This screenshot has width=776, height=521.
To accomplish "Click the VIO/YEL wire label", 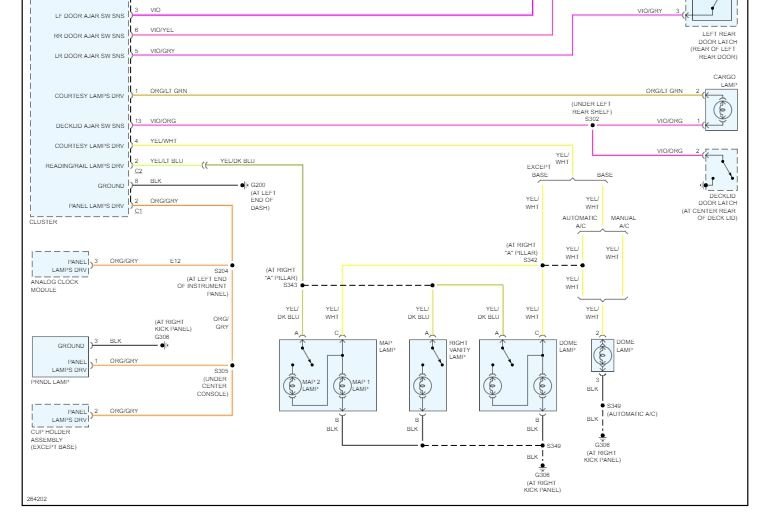I will coord(162,30).
